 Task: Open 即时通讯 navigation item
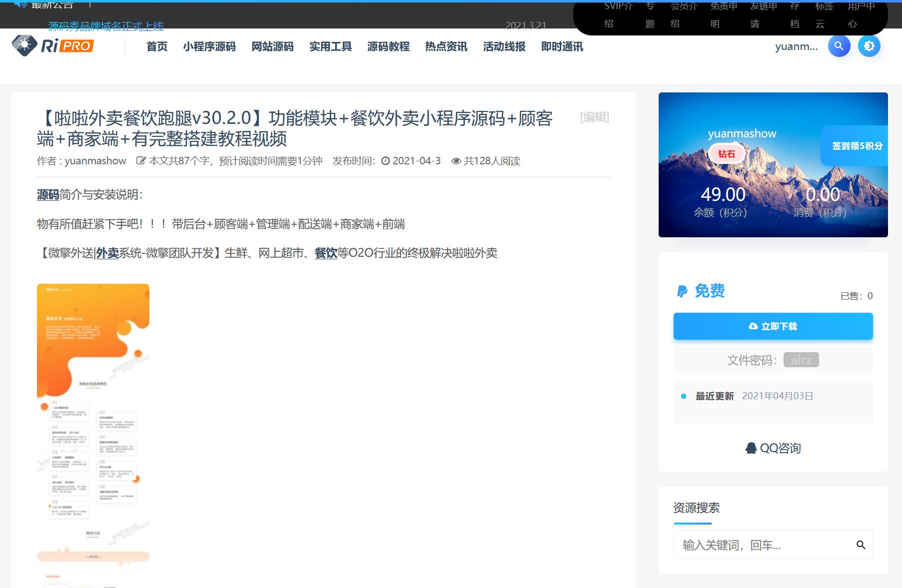pyautogui.click(x=562, y=46)
